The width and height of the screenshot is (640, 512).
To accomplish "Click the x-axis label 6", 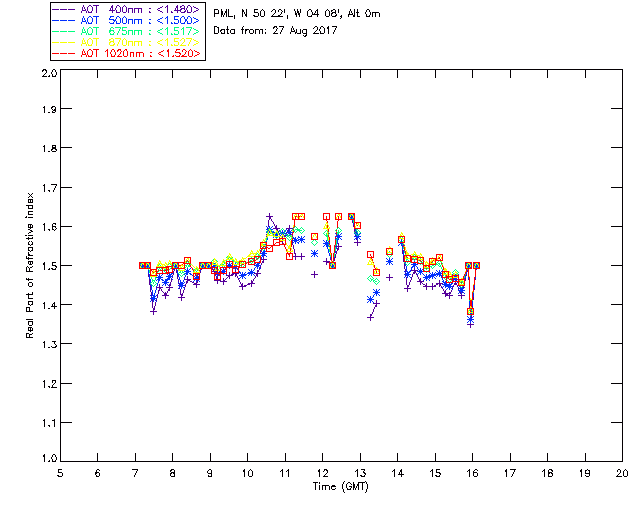I will [x=98, y=473].
